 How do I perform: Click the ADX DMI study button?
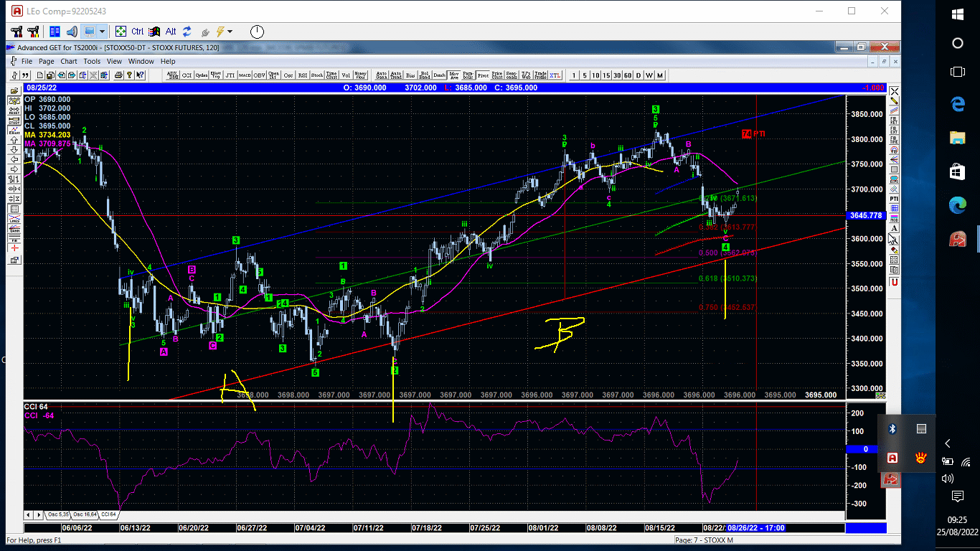(x=172, y=75)
